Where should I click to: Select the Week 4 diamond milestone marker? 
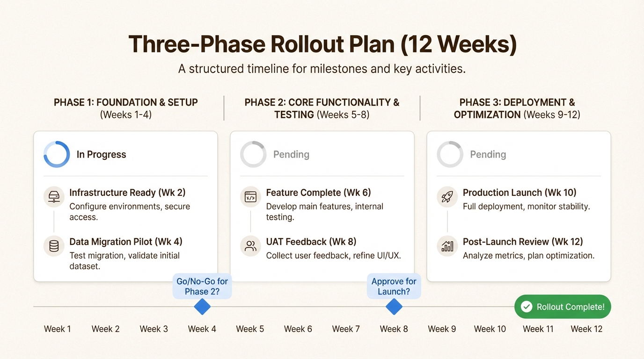[202, 307]
